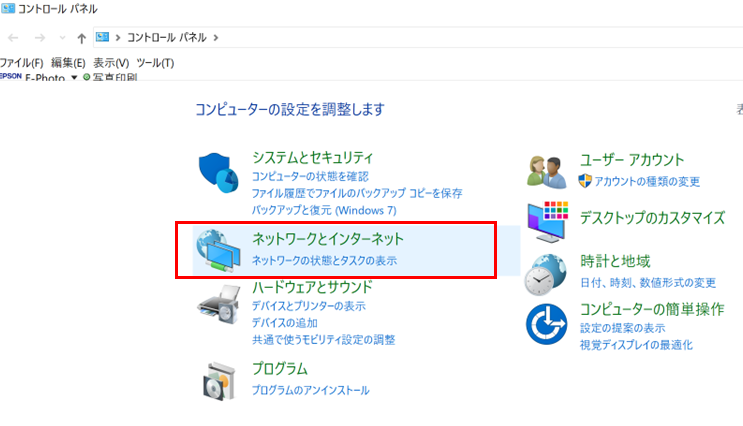Image resolution: width=743 pixels, height=426 pixels.
Task: Click プログラムのアンインストール link
Action: tap(310, 390)
